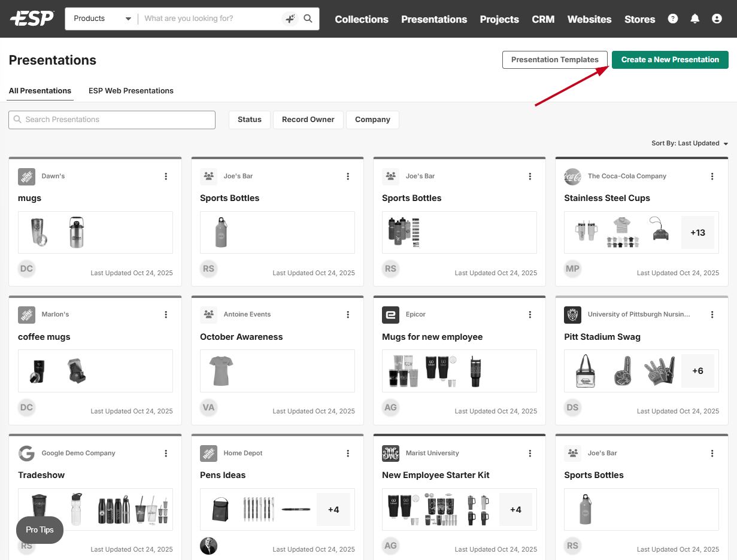This screenshot has width=737, height=560.
Task: Open the Sort By Last Updated dropdown
Action: pyautogui.click(x=690, y=144)
